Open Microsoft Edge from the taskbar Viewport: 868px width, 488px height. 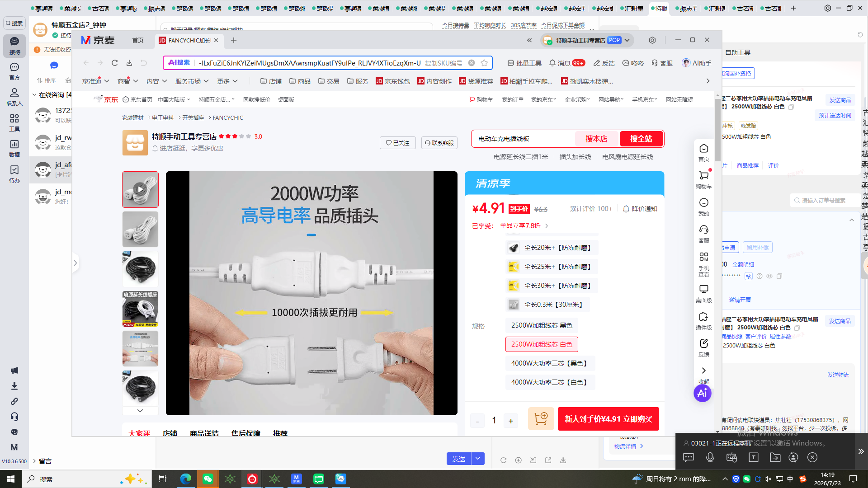click(x=186, y=479)
